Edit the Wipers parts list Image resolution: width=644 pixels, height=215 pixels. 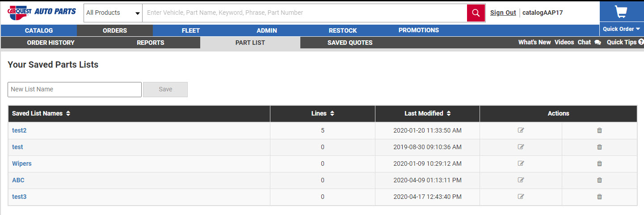(521, 163)
